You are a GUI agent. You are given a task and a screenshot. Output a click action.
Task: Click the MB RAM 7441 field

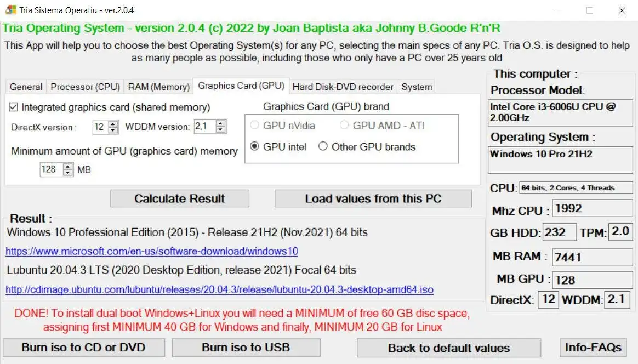coord(592,257)
